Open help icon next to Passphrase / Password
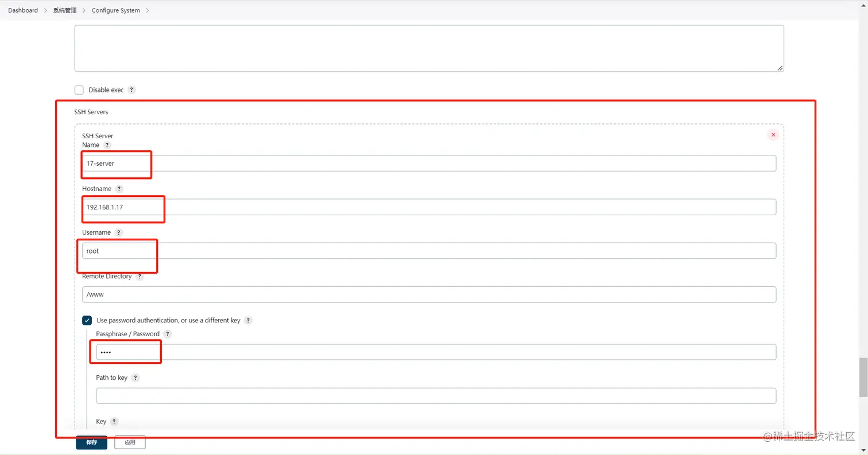This screenshot has height=455, width=868. (168, 334)
